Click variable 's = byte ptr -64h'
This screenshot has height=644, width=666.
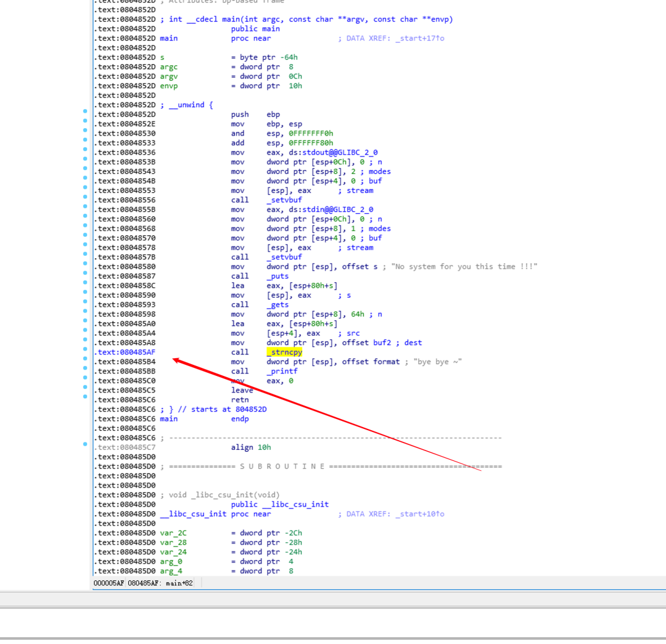pyautogui.click(x=229, y=57)
